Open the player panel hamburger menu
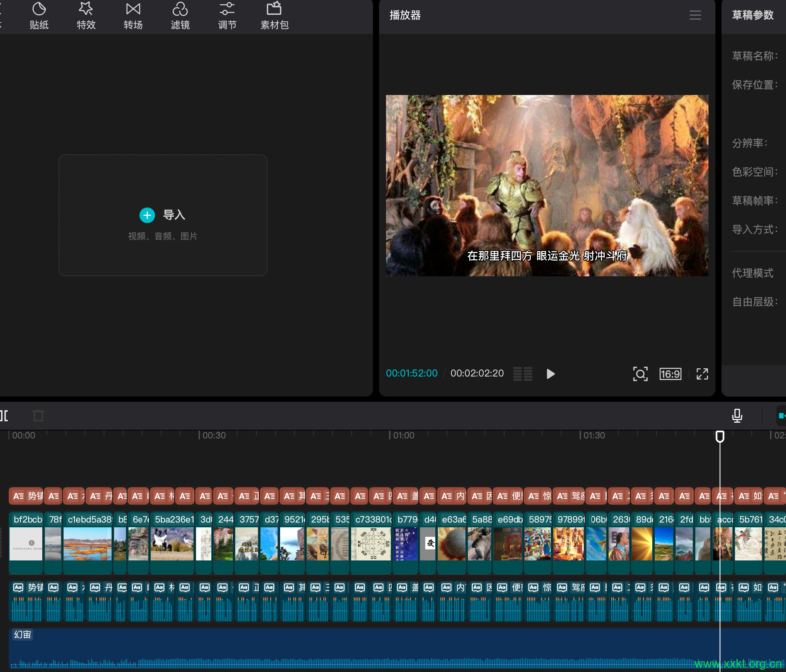 click(x=695, y=15)
